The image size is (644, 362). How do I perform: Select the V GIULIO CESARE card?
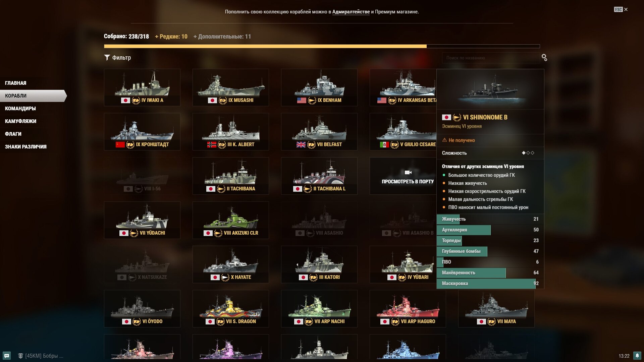tap(403, 132)
